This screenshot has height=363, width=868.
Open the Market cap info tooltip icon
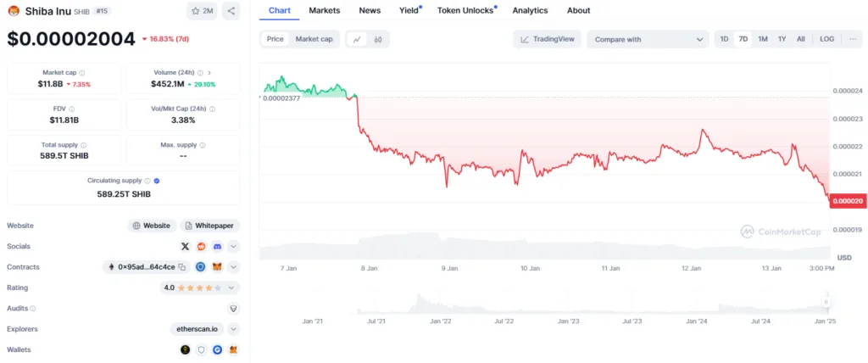(x=82, y=73)
